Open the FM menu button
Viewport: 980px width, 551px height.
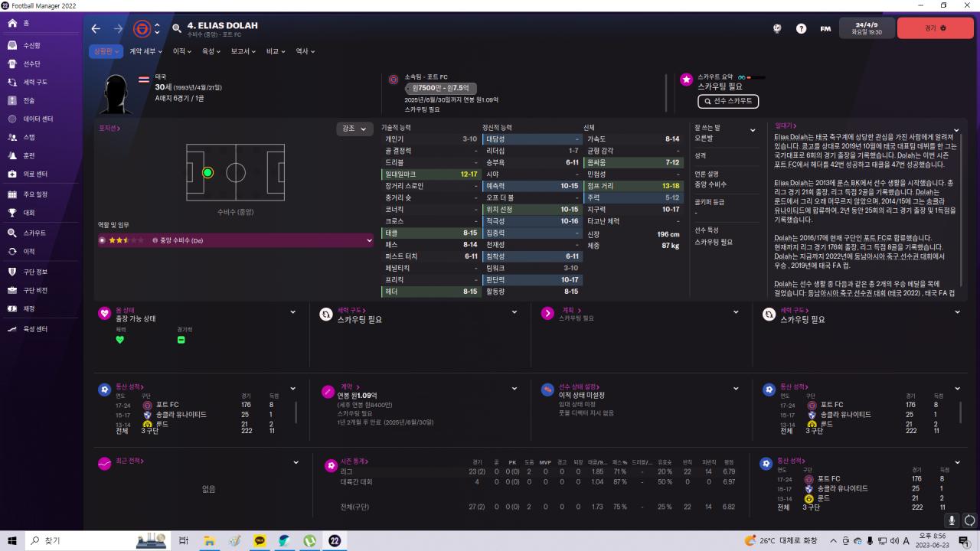[x=825, y=28]
